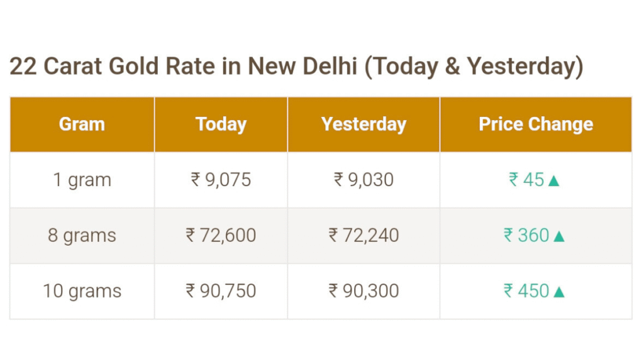
Task: Click today's price ₹ 9,075
Action: [x=221, y=180]
